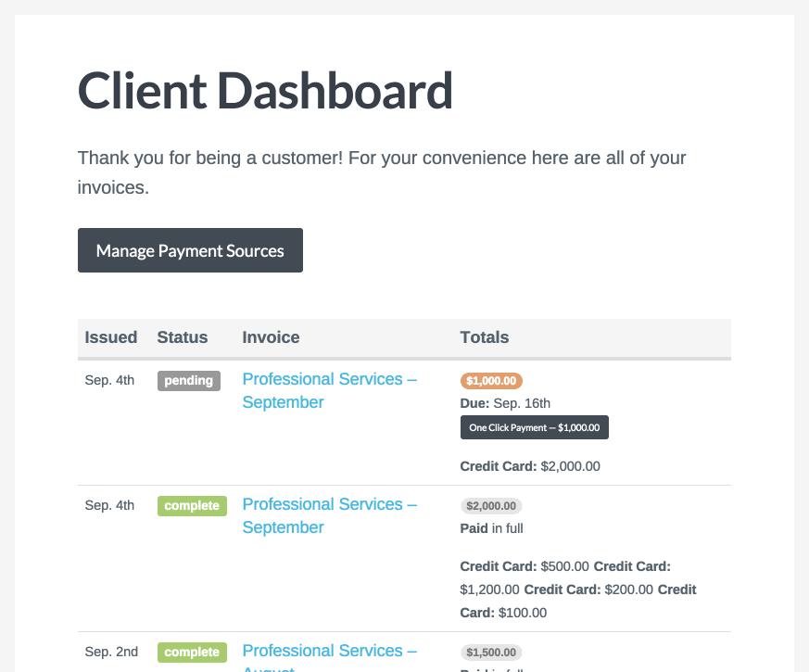Click the Status column header
Viewport: 809px width, 672px height.
coord(183,337)
